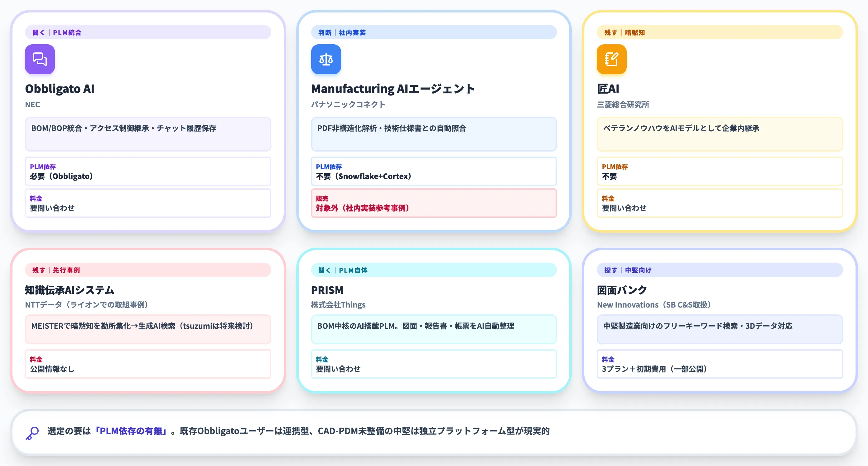Click the 対象外（社内実装参考事例） sales box
Image resolution: width=868 pixels, height=466 pixels.
pos(434,203)
